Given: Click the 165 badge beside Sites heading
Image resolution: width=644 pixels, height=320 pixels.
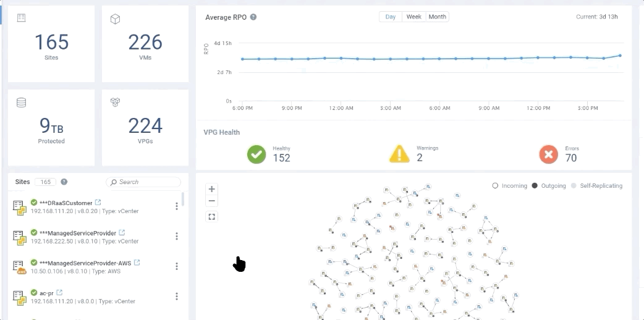Looking at the screenshot, I should point(46,182).
